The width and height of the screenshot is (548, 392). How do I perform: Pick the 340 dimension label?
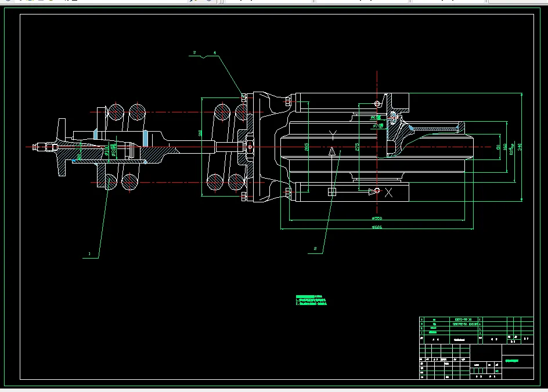coord(520,147)
